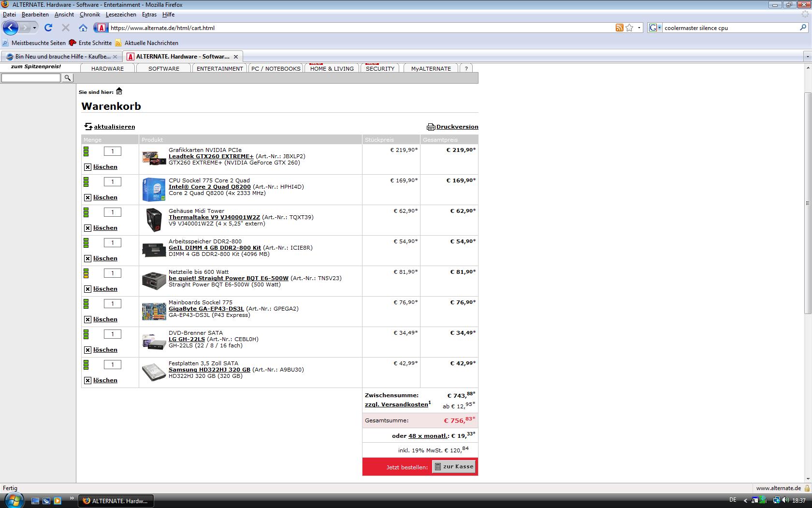Image resolution: width=812 pixels, height=508 pixels.
Task: Click the Leadtek graphics card thumbnail
Action: pos(154,158)
